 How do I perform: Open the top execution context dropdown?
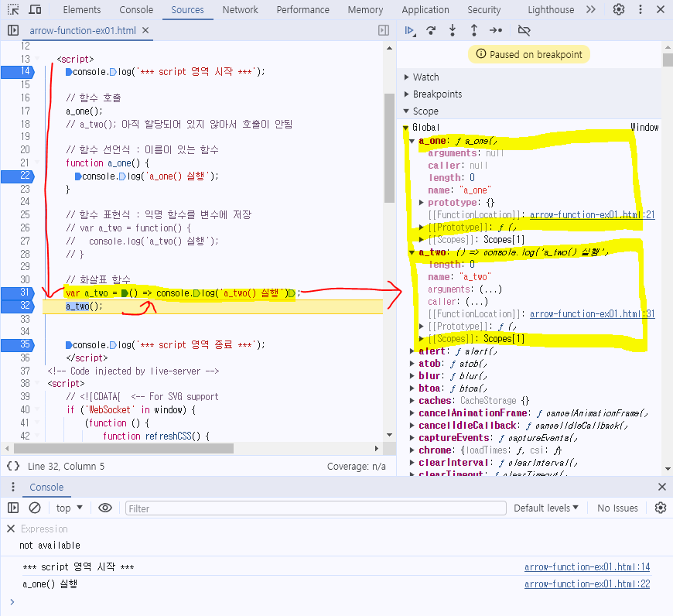pyautogui.click(x=69, y=508)
